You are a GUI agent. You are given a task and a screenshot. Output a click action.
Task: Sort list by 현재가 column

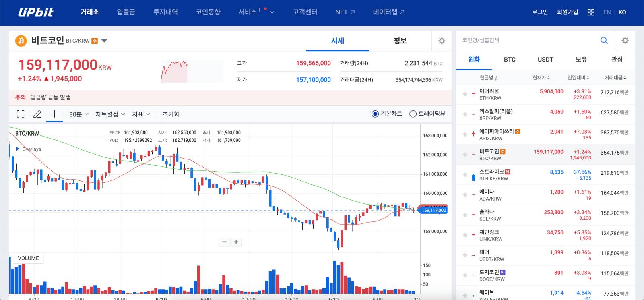click(541, 78)
